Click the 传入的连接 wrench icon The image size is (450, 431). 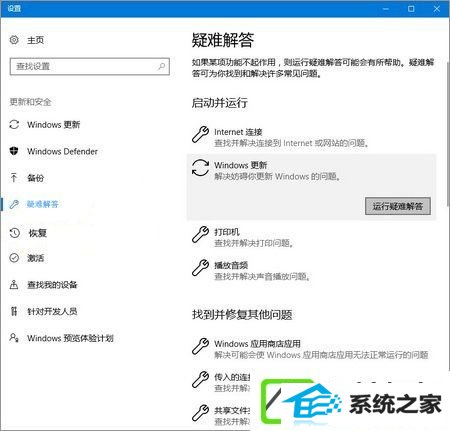(x=200, y=379)
